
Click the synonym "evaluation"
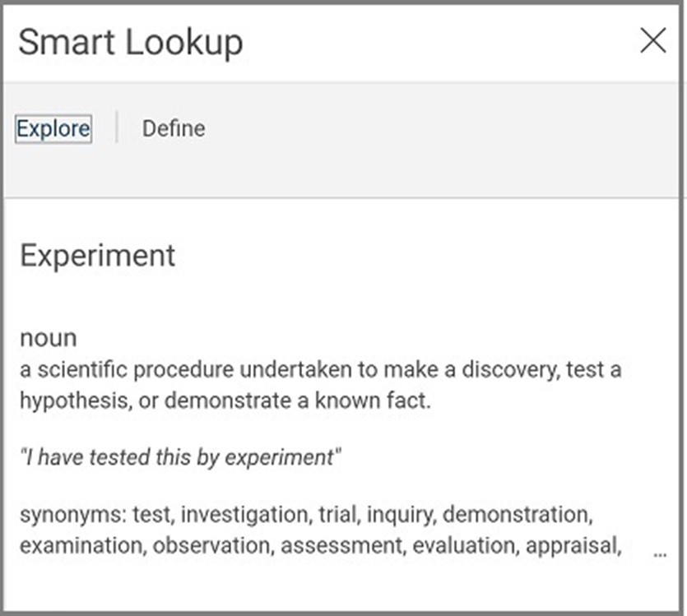[x=466, y=546]
